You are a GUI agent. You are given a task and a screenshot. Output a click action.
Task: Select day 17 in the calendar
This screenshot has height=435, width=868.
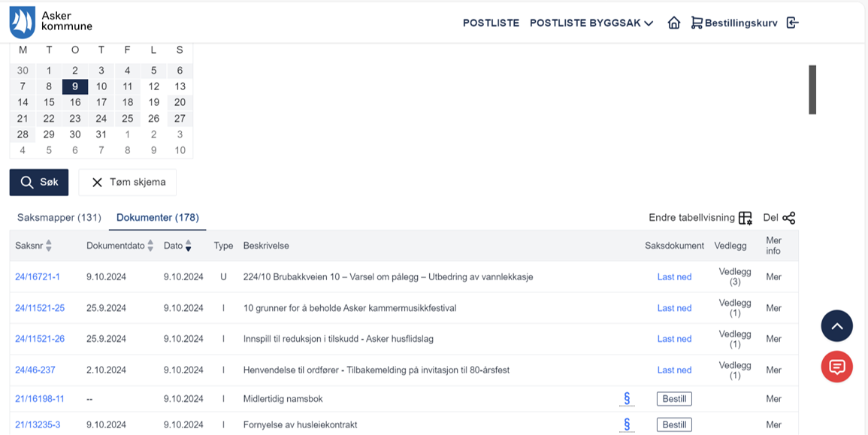pos(101,102)
